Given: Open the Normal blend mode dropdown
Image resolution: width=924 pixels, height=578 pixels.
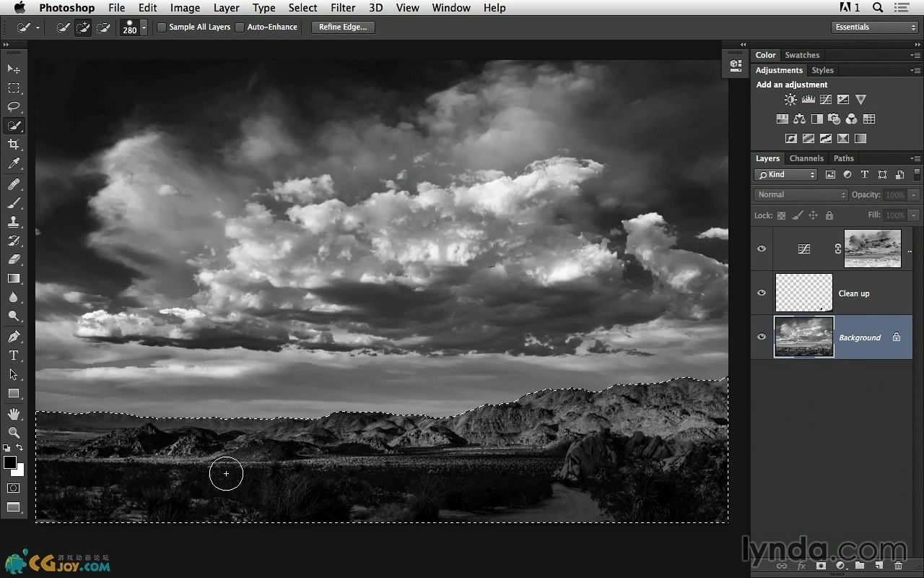Looking at the screenshot, I should pyautogui.click(x=801, y=195).
